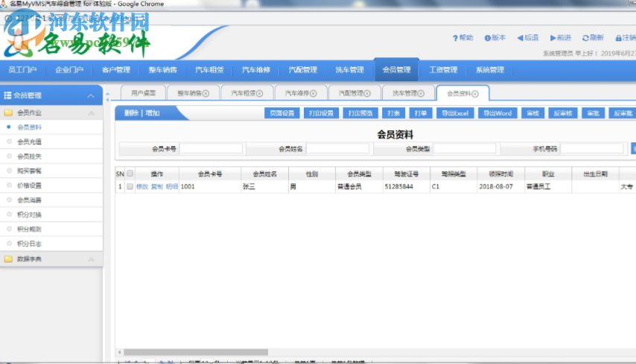Click the 复制 link for row 1001
Screen dimensions: 636x364
(157, 186)
